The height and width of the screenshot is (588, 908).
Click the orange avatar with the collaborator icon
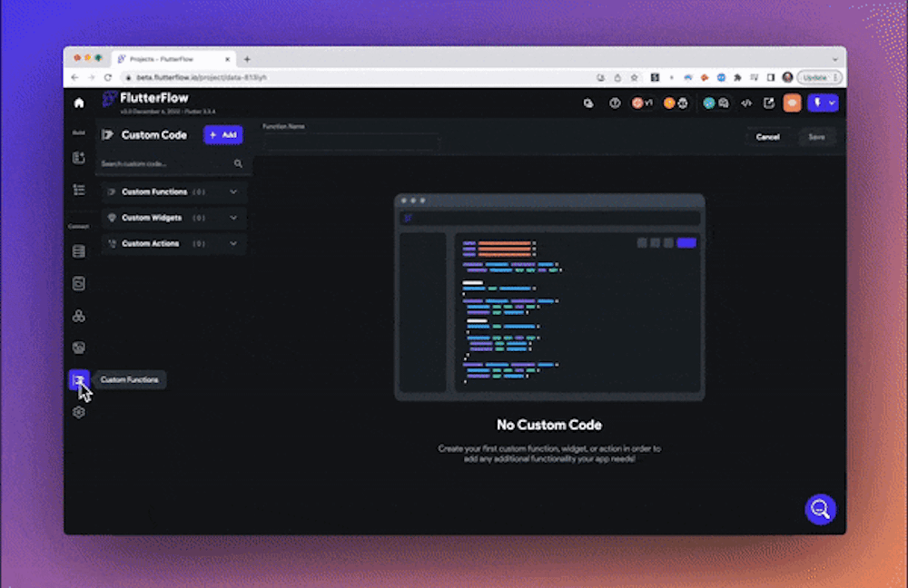click(676, 103)
